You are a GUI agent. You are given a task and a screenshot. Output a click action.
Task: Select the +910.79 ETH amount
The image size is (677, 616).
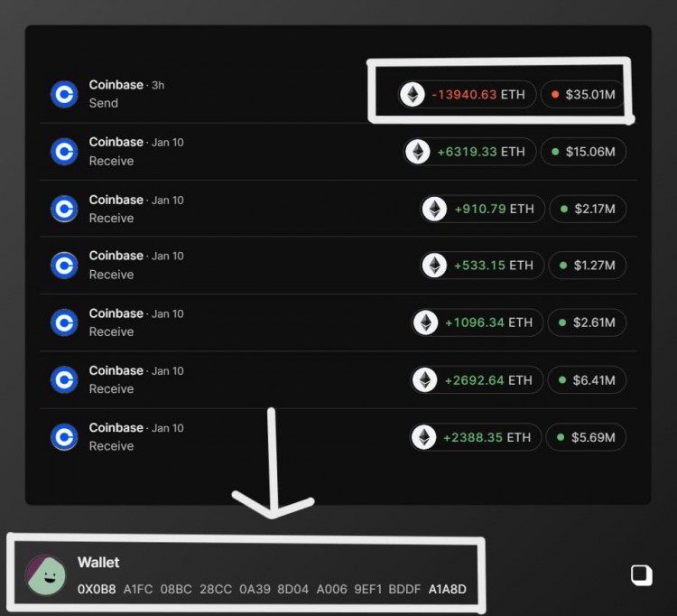[x=494, y=209]
